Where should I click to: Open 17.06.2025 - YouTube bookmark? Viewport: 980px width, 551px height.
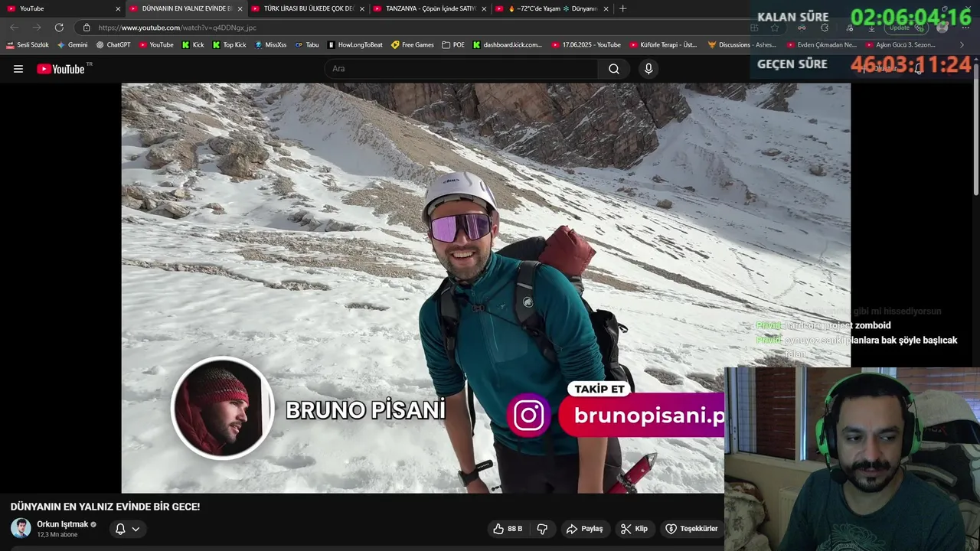coord(586,45)
